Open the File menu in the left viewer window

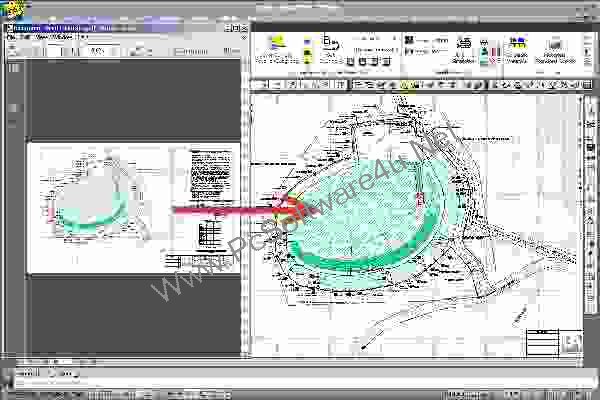[x=12, y=37]
